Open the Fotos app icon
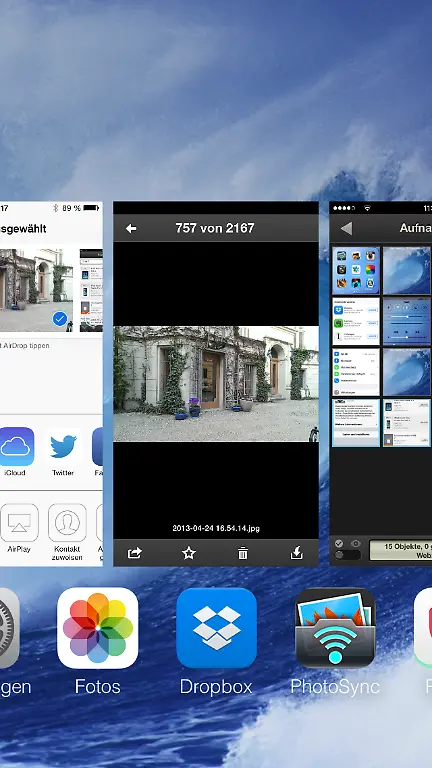Viewport: 432px width, 768px height. tap(97, 628)
